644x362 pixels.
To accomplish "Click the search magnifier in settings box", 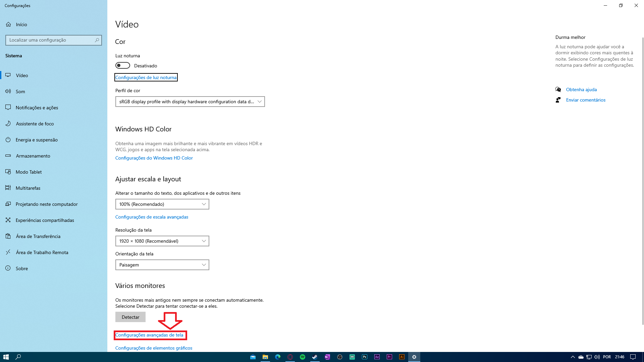I will (97, 40).
